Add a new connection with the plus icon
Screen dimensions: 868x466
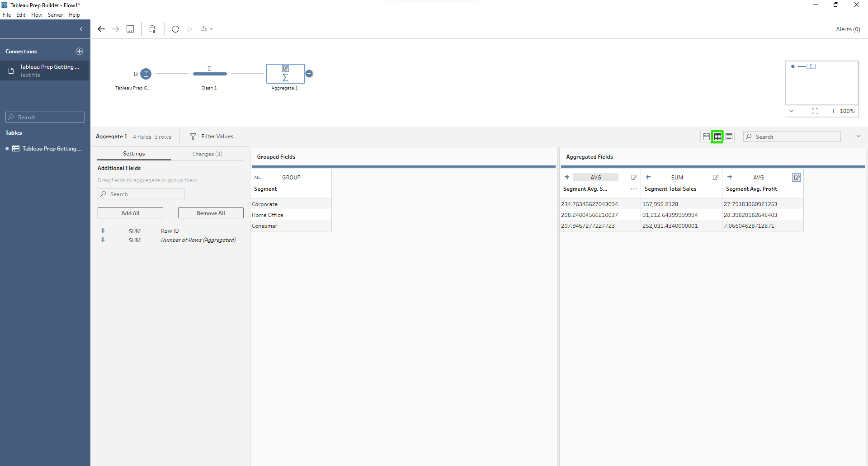pyautogui.click(x=80, y=51)
